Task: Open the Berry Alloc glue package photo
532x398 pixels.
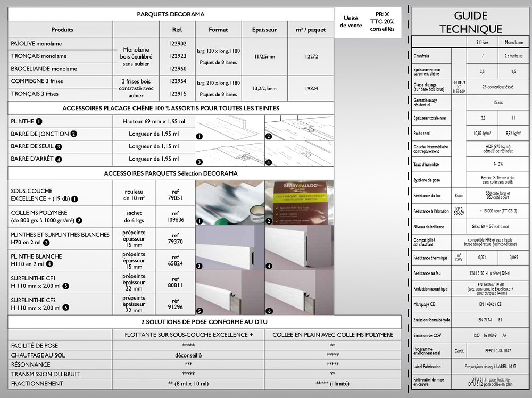Action: pos(299,203)
